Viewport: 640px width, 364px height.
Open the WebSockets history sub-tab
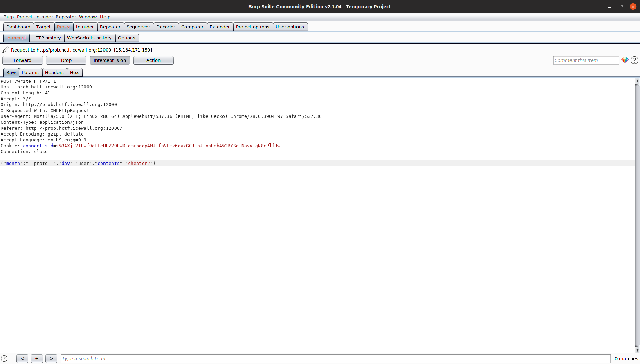[89, 38]
